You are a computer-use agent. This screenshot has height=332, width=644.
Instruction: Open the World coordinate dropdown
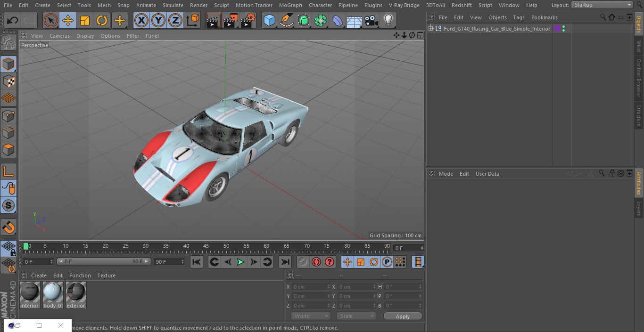311,316
